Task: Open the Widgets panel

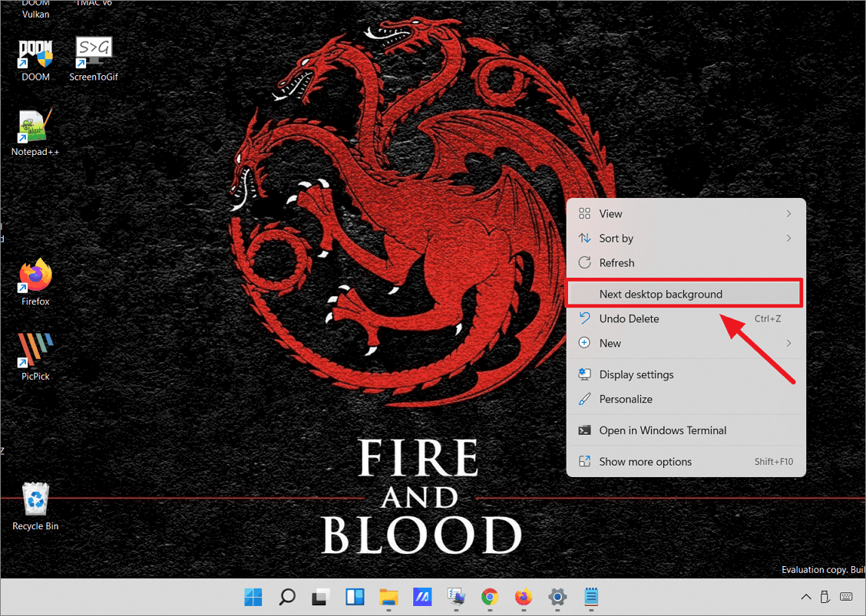Action: coord(355,597)
